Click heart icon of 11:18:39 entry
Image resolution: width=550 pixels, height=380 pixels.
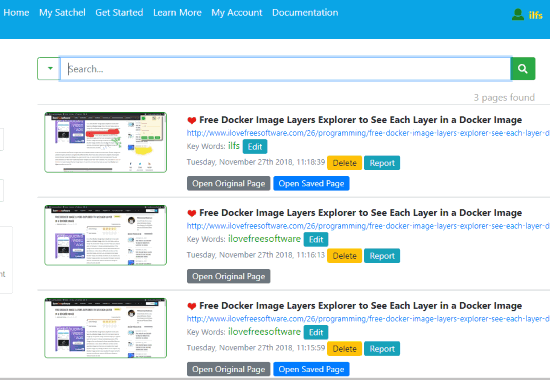point(192,120)
